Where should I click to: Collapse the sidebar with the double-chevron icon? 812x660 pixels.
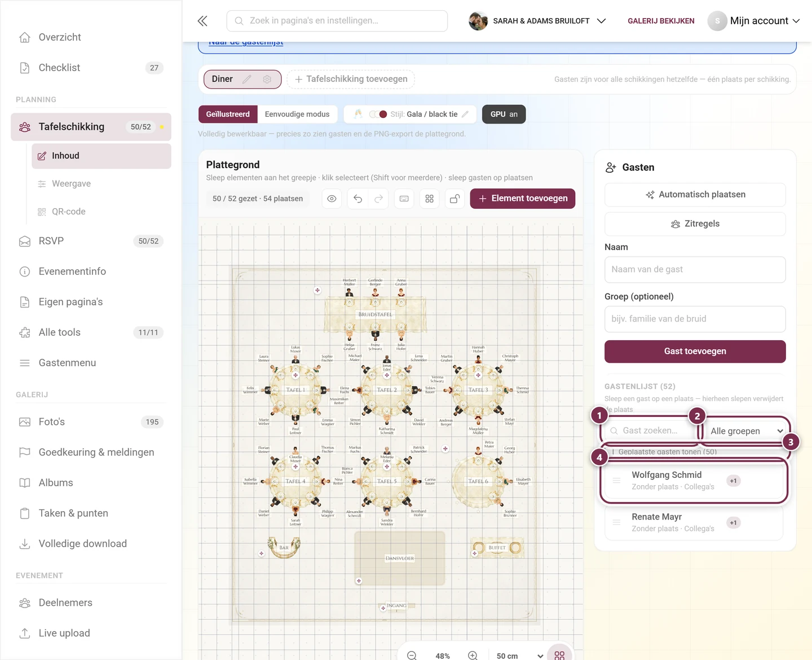click(202, 21)
